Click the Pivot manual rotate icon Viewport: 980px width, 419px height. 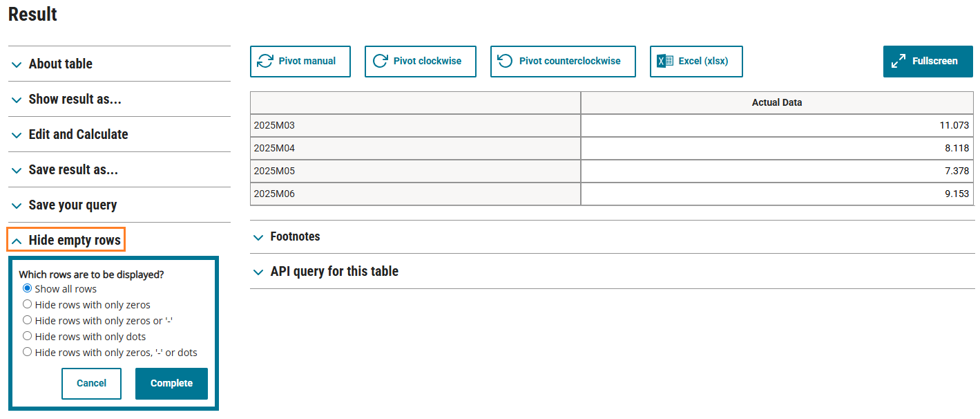click(265, 62)
